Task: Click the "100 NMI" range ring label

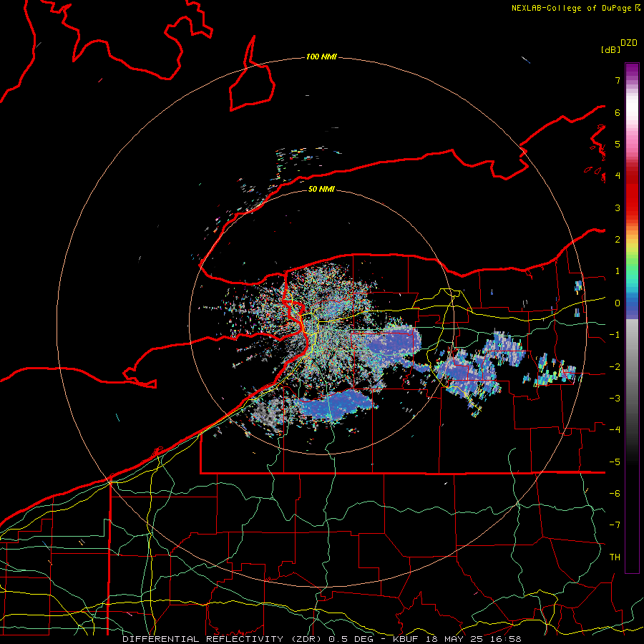Action: pyautogui.click(x=321, y=57)
